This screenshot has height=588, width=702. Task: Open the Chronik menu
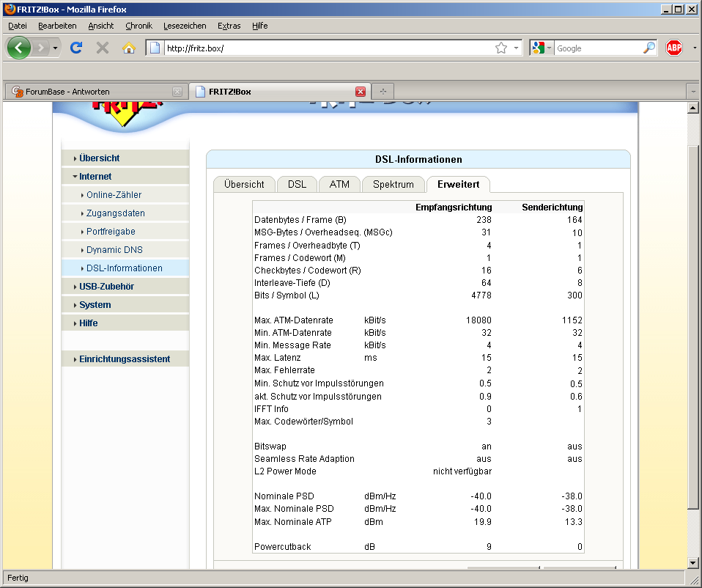tap(138, 26)
